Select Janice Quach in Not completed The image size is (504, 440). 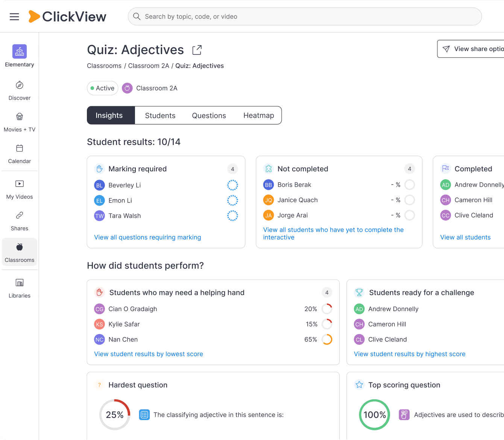point(339,200)
